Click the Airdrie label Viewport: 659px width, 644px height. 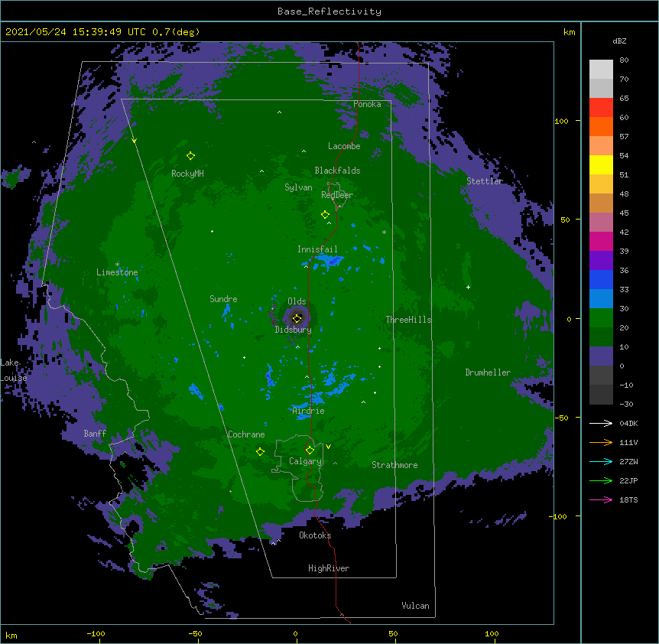tap(309, 411)
